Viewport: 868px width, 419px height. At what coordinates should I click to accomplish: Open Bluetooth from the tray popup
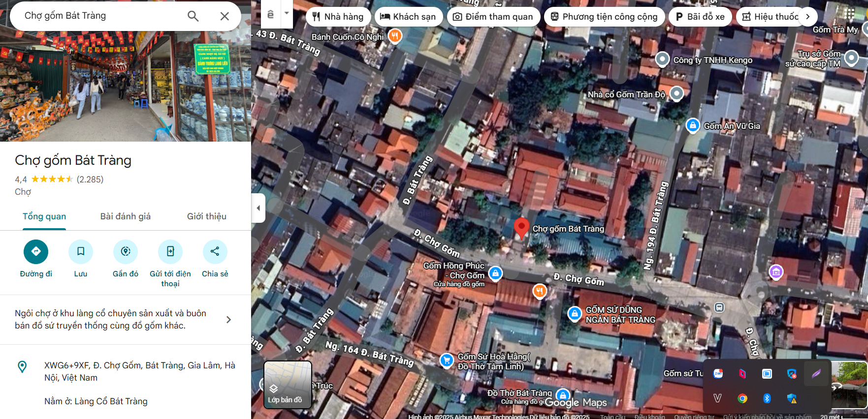click(767, 398)
